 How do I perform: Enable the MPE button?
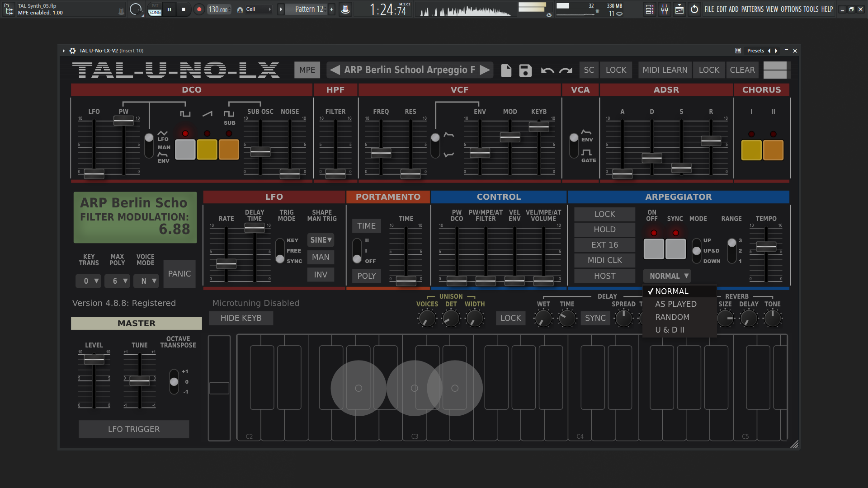[307, 70]
